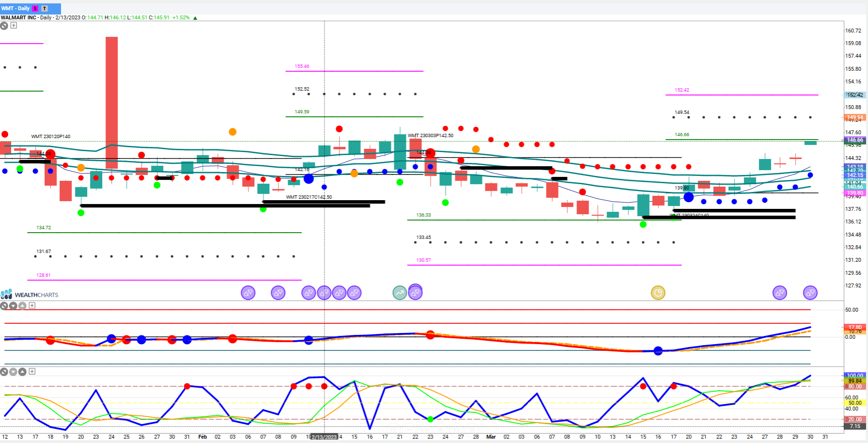Click the Feb month label on time axis

[202, 437]
